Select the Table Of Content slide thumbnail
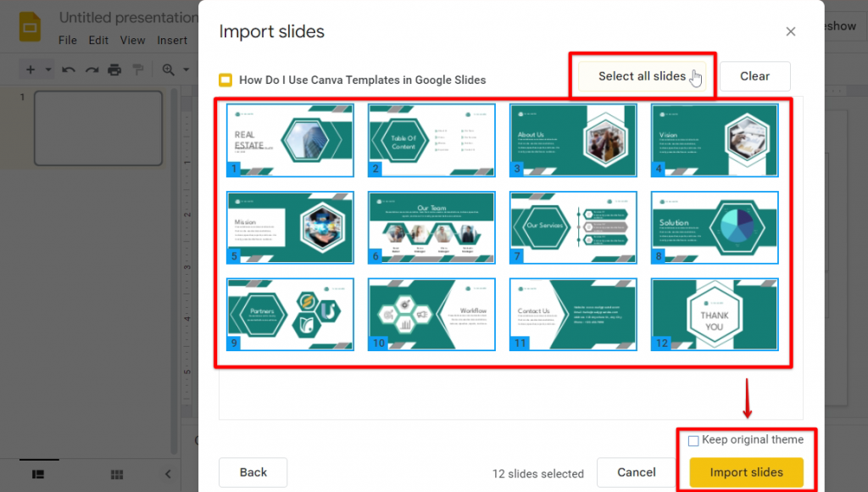This screenshot has height=492, width=868. [431, 140]
